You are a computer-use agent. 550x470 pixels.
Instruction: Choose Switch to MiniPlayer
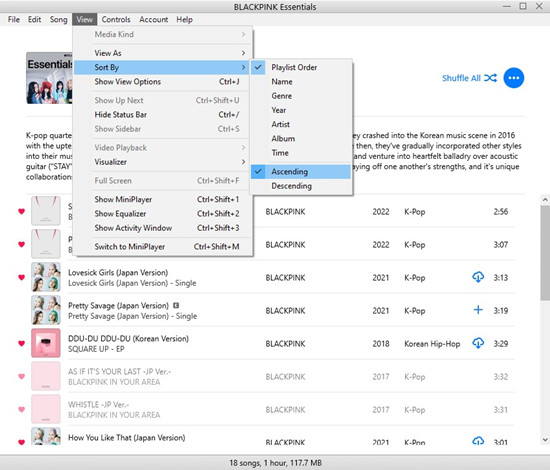click(x=163, y=247)
